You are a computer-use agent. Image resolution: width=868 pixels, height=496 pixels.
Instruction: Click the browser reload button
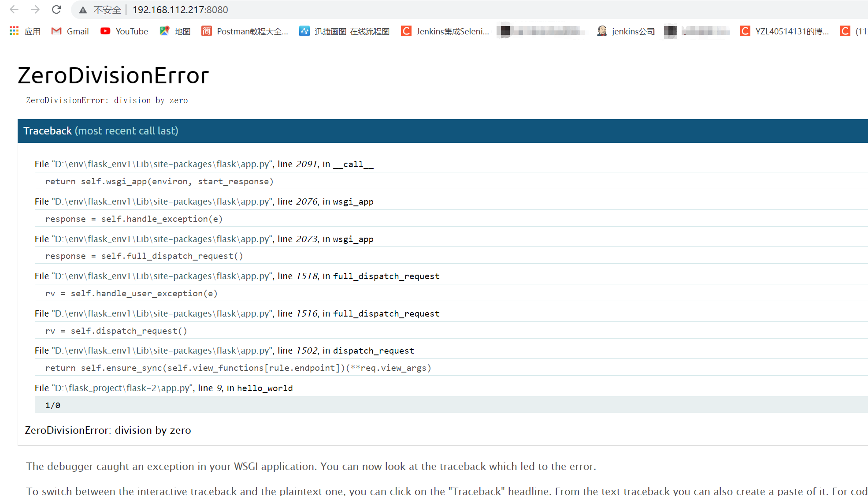(56, 9)
